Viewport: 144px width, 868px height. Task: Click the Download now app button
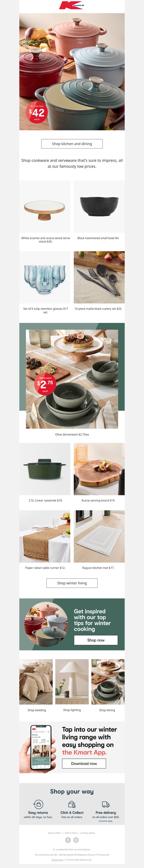click(x=84, y=763)
